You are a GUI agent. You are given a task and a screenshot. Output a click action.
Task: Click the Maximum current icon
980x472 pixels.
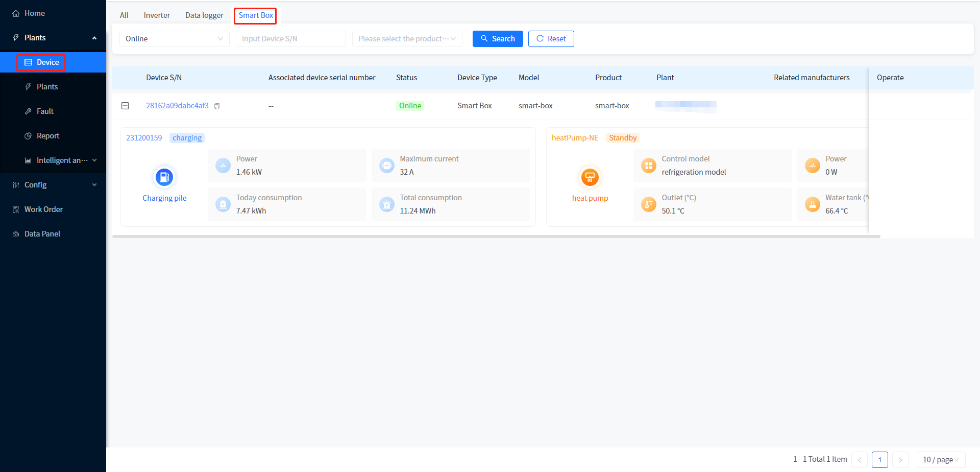tap(387, 166)
